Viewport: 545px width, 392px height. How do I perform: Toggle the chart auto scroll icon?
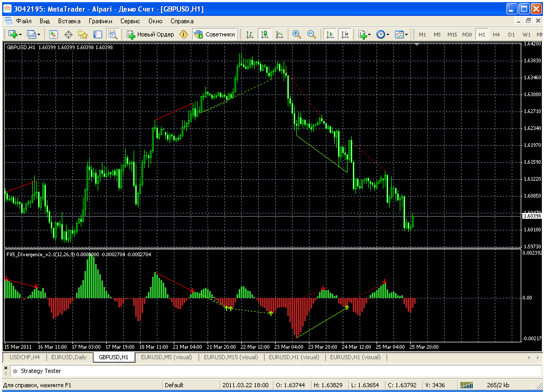(330, 34)
